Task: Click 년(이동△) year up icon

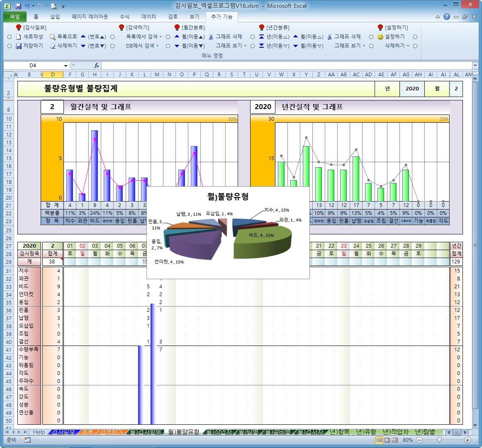Action: coord(261,37)
